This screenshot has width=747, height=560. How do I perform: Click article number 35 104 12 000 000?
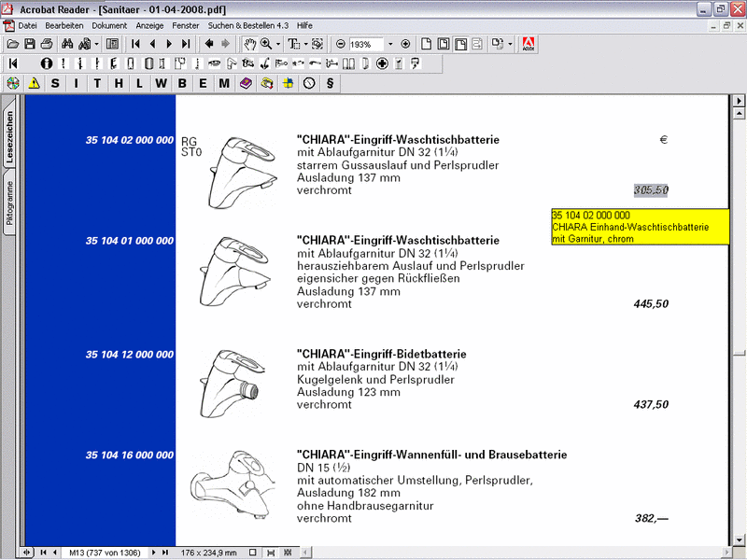coord(130,355)
